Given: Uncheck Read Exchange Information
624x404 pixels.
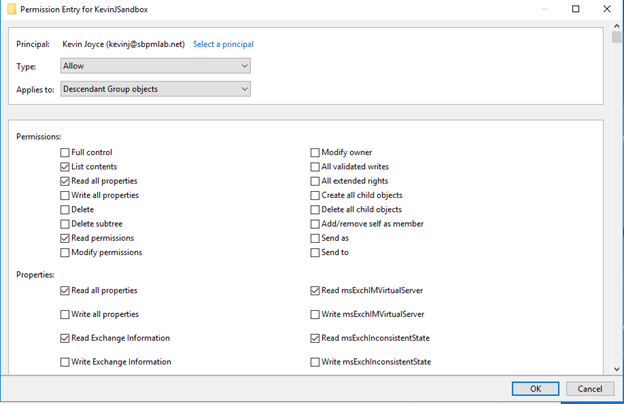Looking at the screenshot, I should (65, 338).
